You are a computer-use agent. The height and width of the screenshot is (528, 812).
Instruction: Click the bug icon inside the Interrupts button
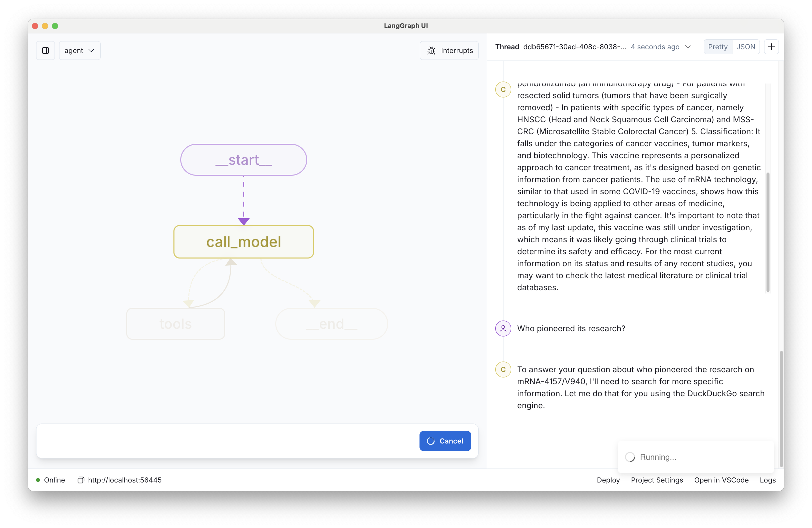click(431, 50)
